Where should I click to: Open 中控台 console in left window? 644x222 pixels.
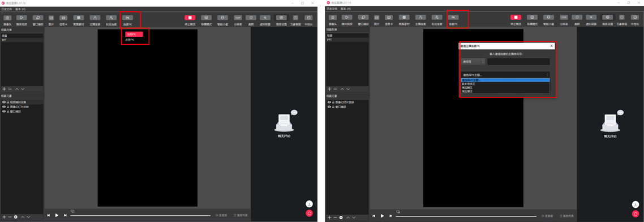pos(308,20)
